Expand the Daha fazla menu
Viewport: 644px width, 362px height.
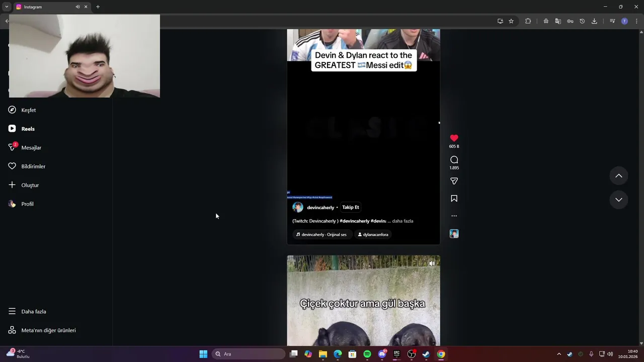point(27,312)
